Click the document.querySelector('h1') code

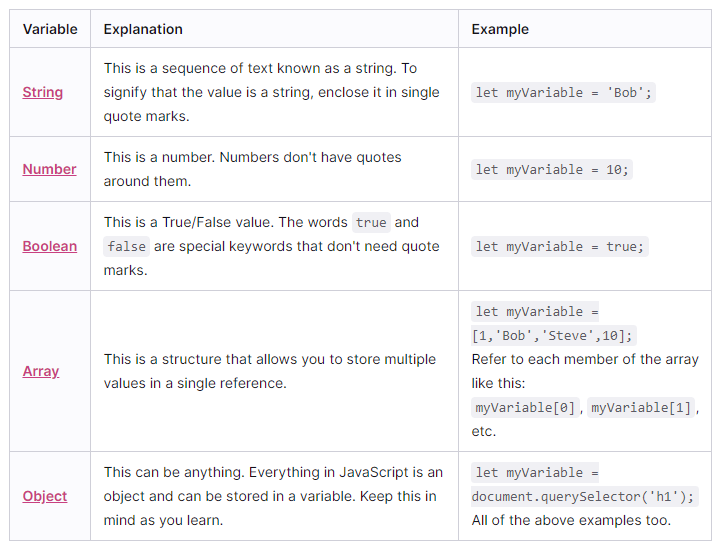[x=584, y=496]
